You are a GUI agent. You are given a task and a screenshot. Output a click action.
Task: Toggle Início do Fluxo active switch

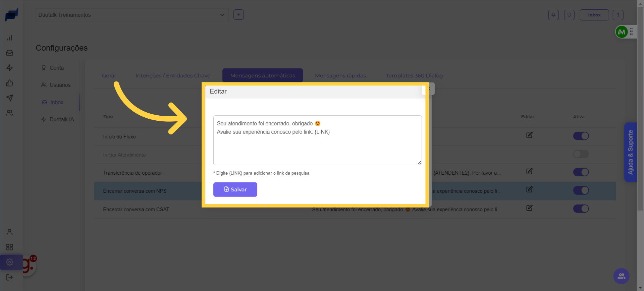point(581,136)
